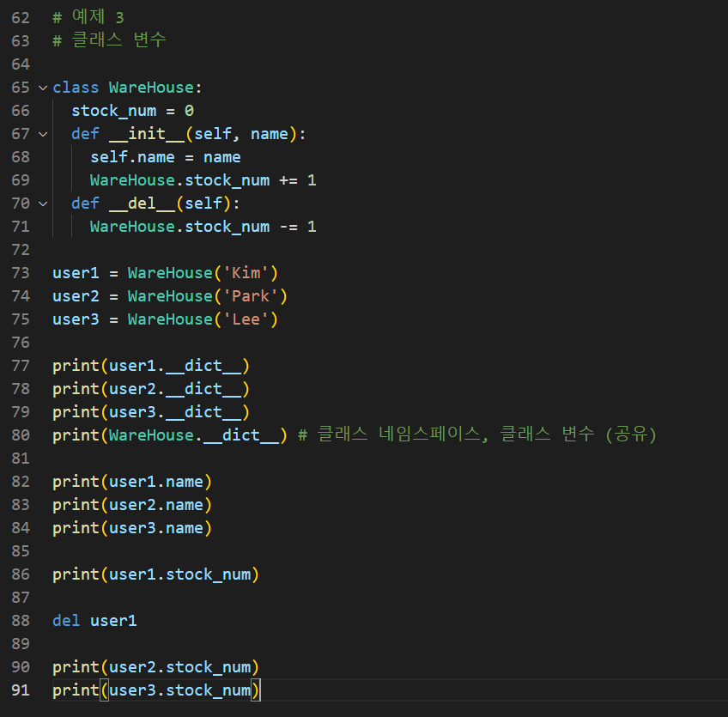Screen dimensions: 728x717
Task: Click 'WareHouse.__dict__' in print on line 80
Action: click(x=194, y=435)
